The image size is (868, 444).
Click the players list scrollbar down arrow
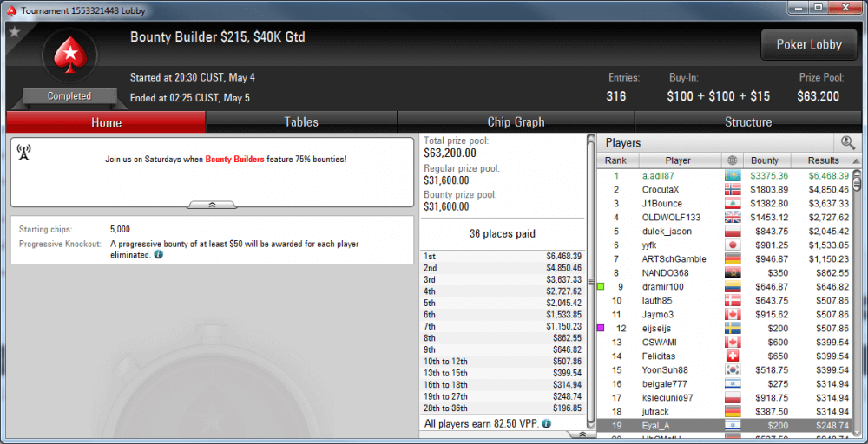857,434
